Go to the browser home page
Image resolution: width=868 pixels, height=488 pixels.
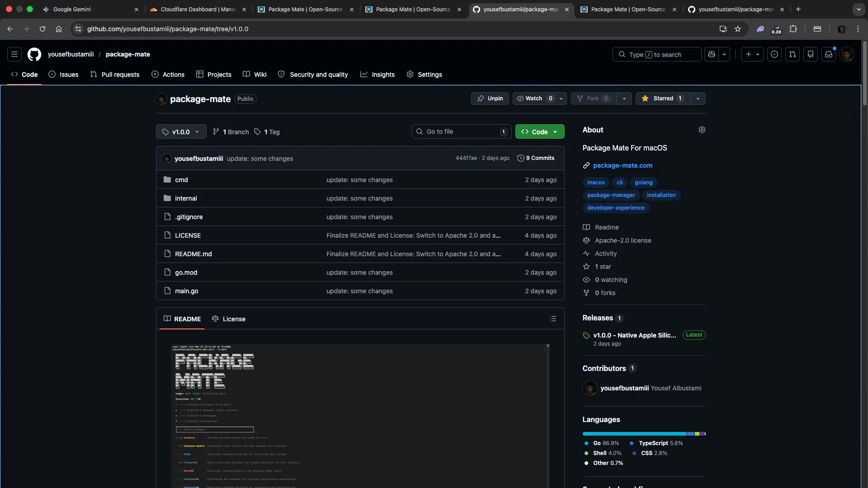[59, 29]
